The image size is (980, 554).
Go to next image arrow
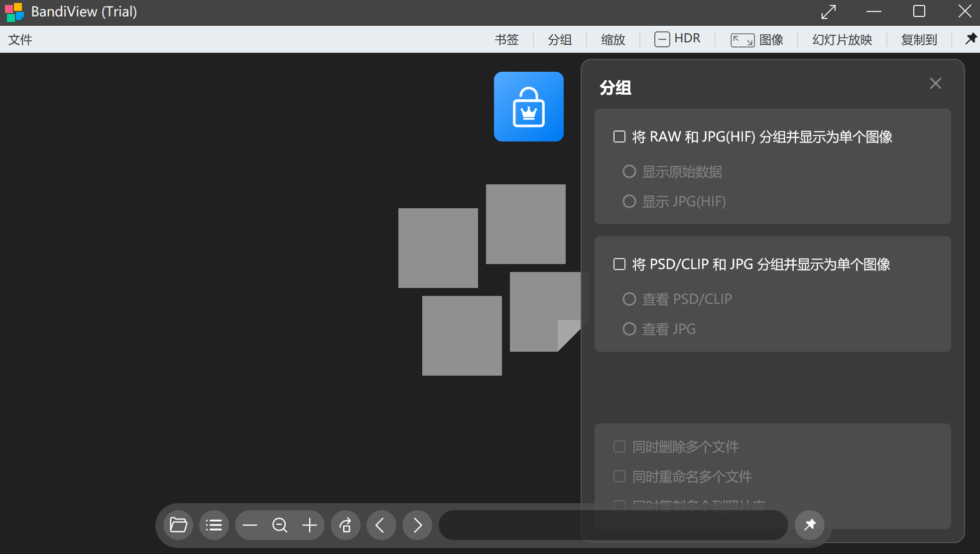(x=417, y=525)
